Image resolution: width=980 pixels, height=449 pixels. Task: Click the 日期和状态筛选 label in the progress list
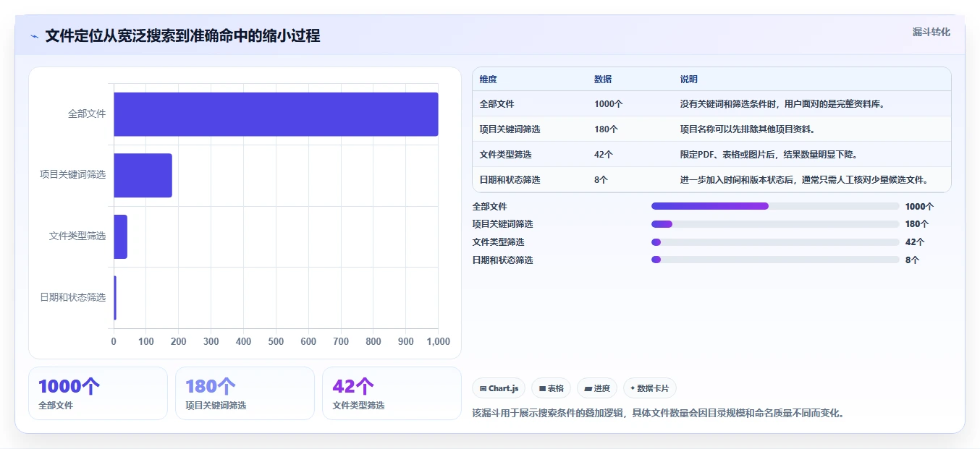pos(503,260)
